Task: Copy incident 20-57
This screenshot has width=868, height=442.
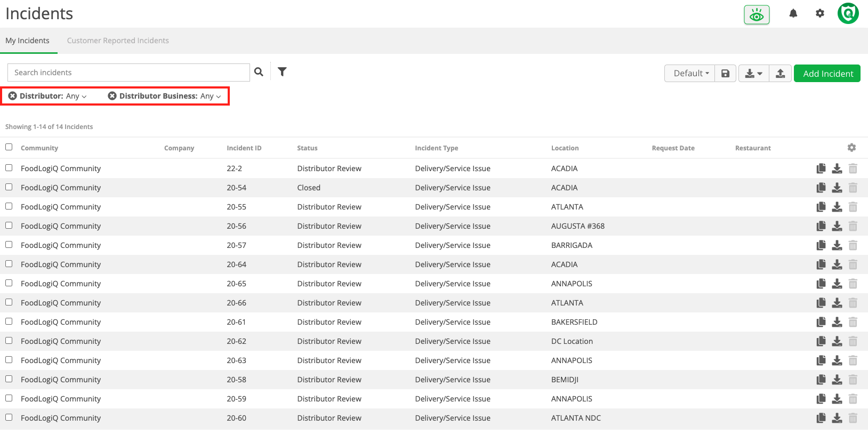Action: (821, 245)
